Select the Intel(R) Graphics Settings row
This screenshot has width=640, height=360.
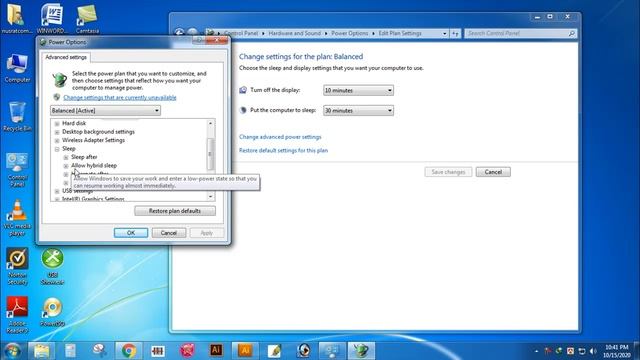click(x=93, y=199)
